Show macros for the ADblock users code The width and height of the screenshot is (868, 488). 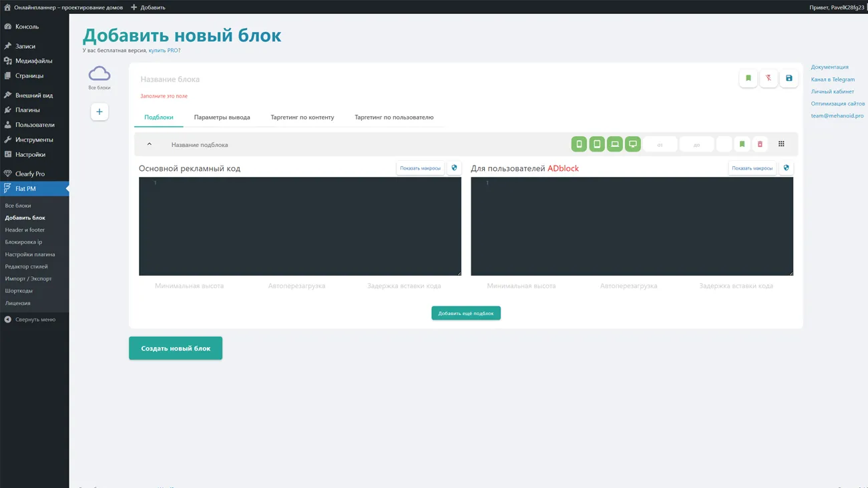click(x=752, y=168)
